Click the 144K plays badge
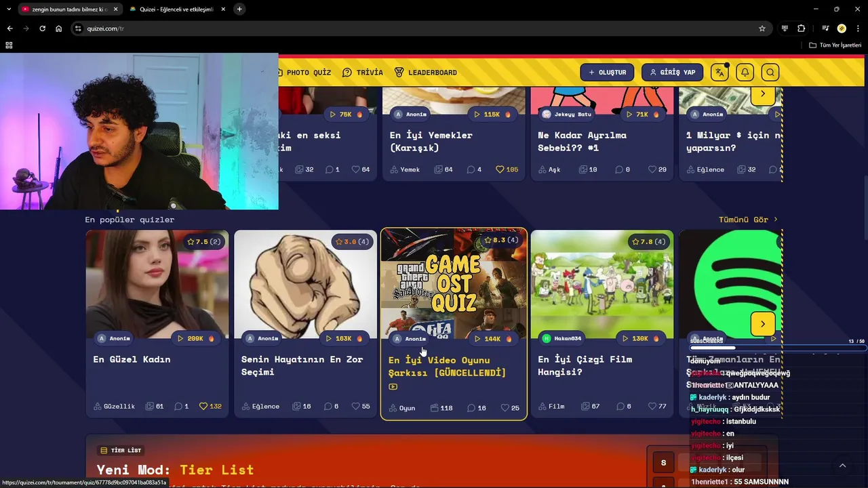Image resolution: width=868 pixels, height=488 pixels. [x=493, y=339]
